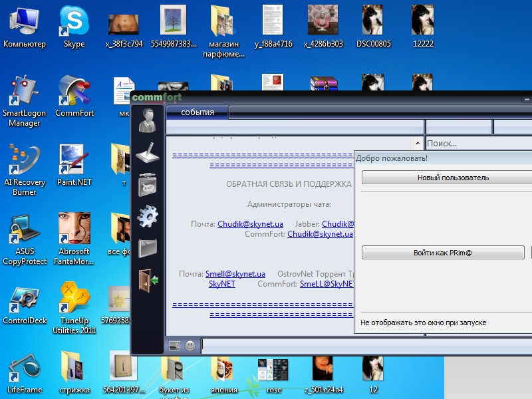The height and width of the screenshot is (399, 532).
Task: Click Войти как PRim@ button
Action: pos(443,253)
